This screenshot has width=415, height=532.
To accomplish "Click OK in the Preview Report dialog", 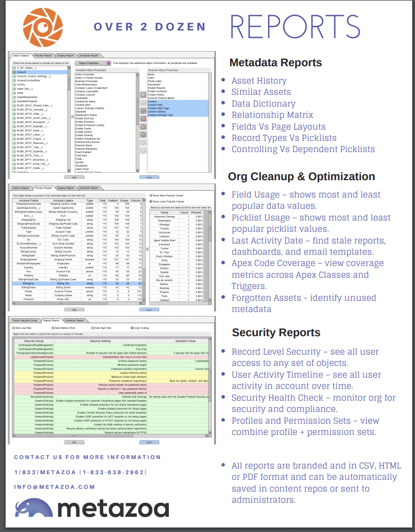I will 74,310.
